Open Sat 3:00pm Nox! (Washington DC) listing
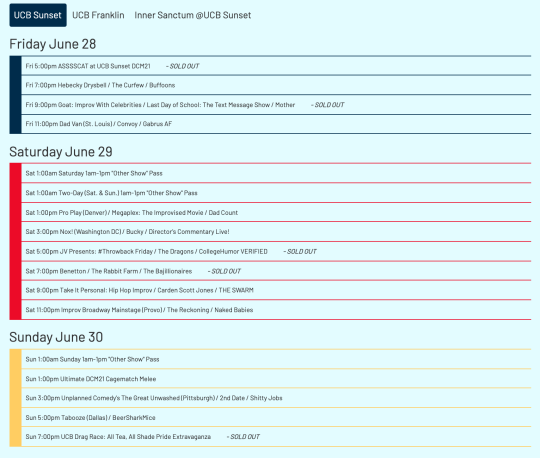 coord(276,232)
